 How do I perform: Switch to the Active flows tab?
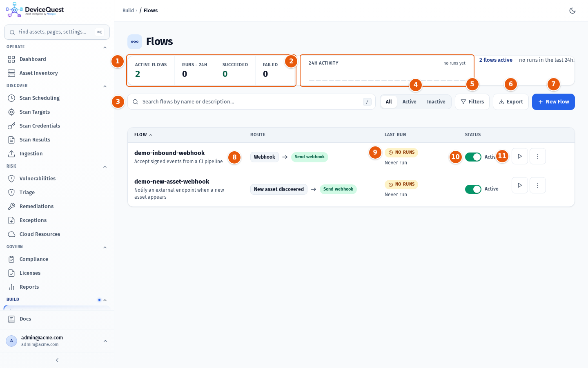409,102
